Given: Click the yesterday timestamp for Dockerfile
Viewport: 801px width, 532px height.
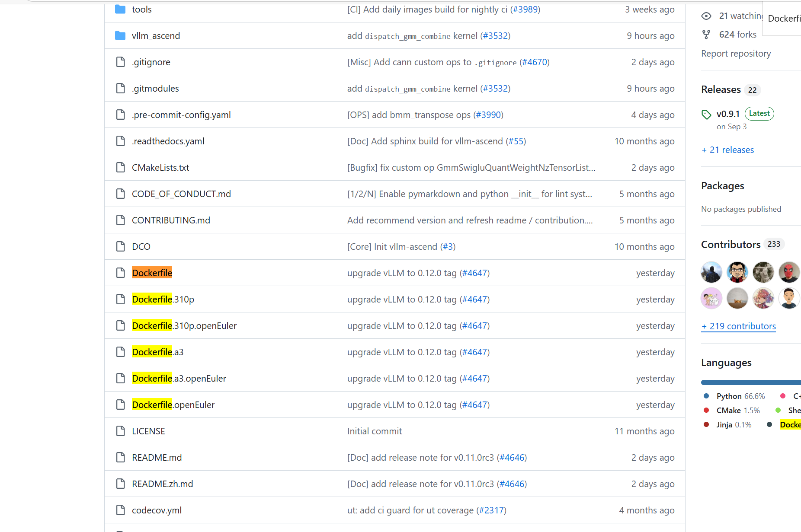Looking at the screenshot, I should [x=655, y=273].
